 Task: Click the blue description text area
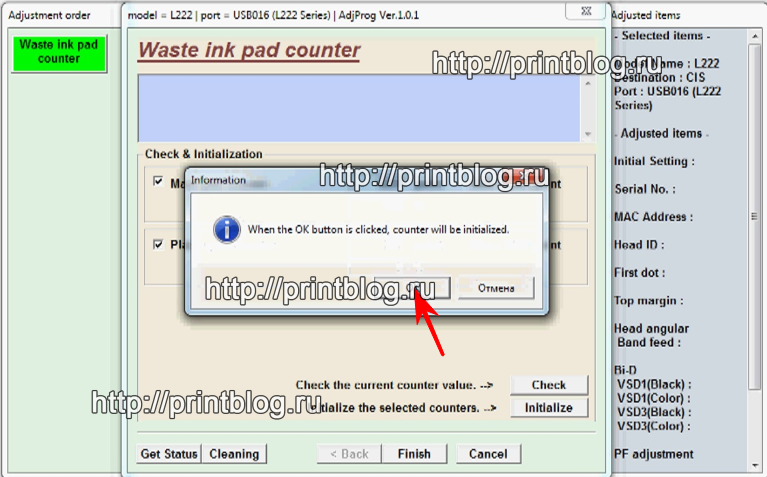(x=360, y=108)
